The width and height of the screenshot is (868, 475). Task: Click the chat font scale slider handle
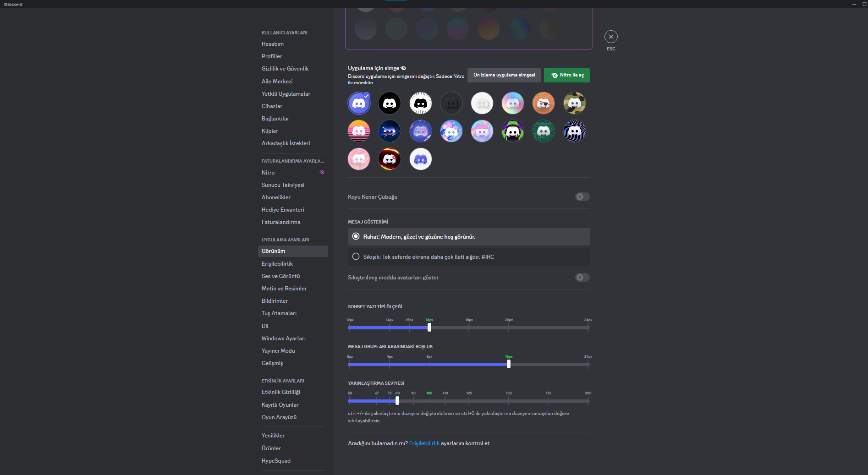click(429, 328)
